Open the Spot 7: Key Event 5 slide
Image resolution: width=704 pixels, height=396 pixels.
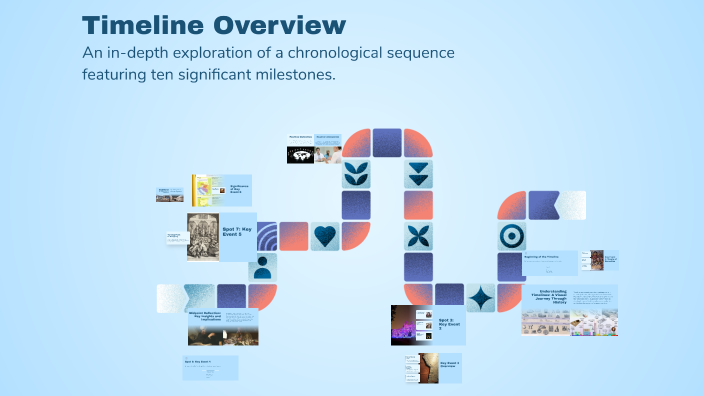(x=222, y=237)
